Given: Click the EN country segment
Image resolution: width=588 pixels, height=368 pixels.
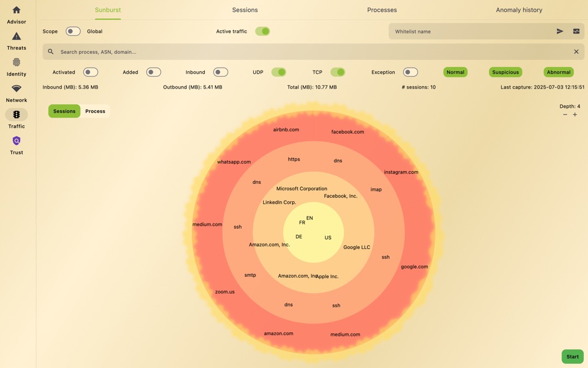Looking at the screenshot, I should (x=309, y=218).
